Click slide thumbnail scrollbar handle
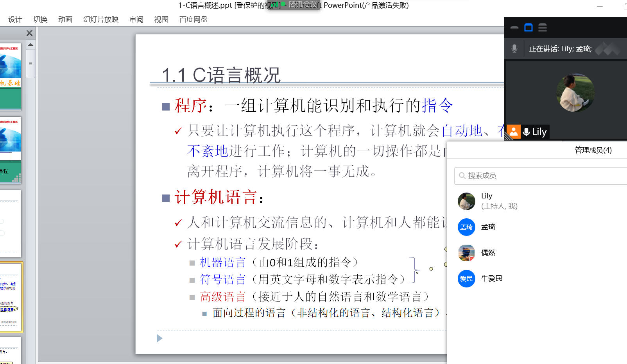627x364 pixels. pyautogui.click(x=30, y=64)
